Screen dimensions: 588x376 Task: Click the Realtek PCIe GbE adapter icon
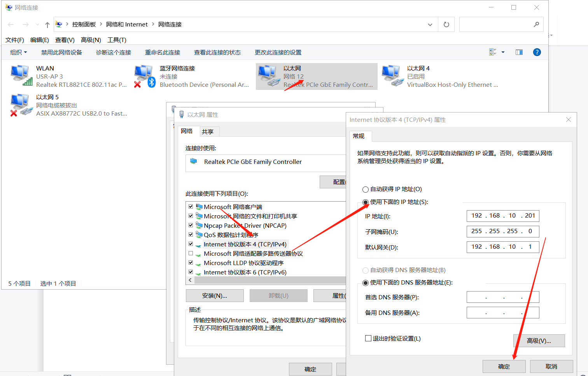pyautogui.click(x=193, y=161)
